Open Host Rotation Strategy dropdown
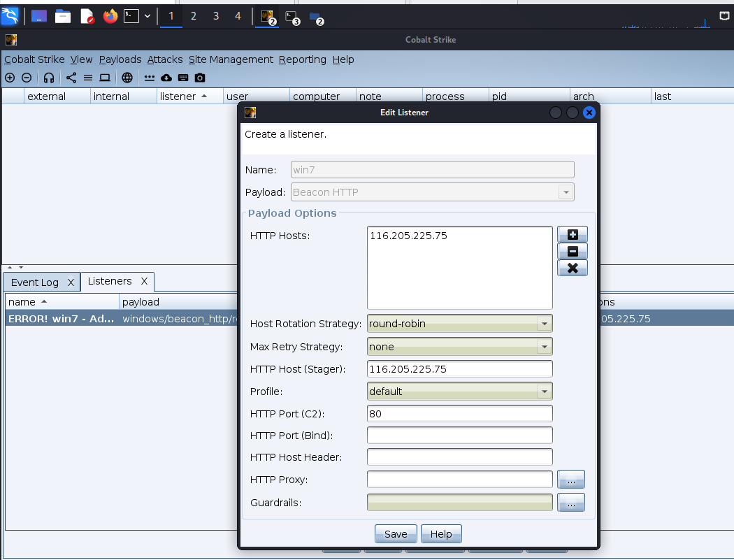Viewport: 734px width, 560px height. click(460, 324)
